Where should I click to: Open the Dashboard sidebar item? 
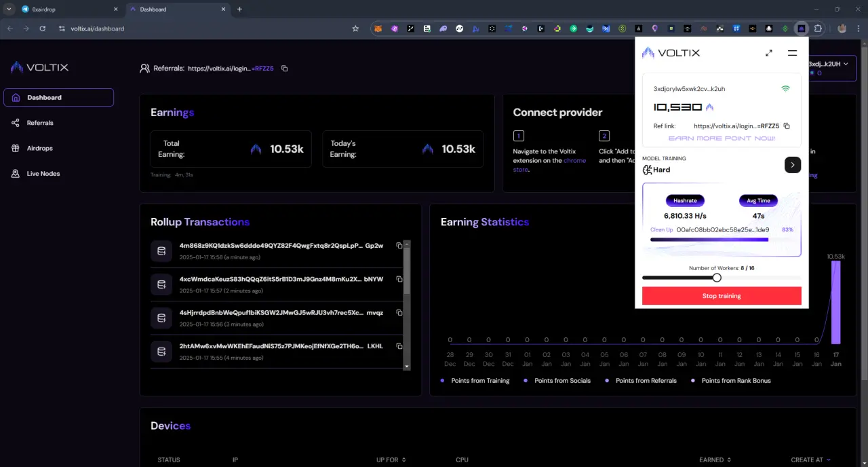click(x=58, y=98)
